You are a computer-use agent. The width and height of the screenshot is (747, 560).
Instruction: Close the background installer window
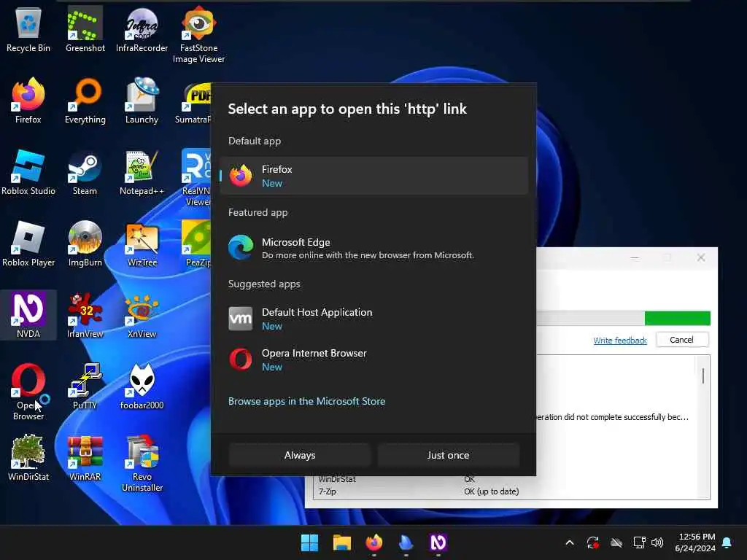click(x=701, y=257)
